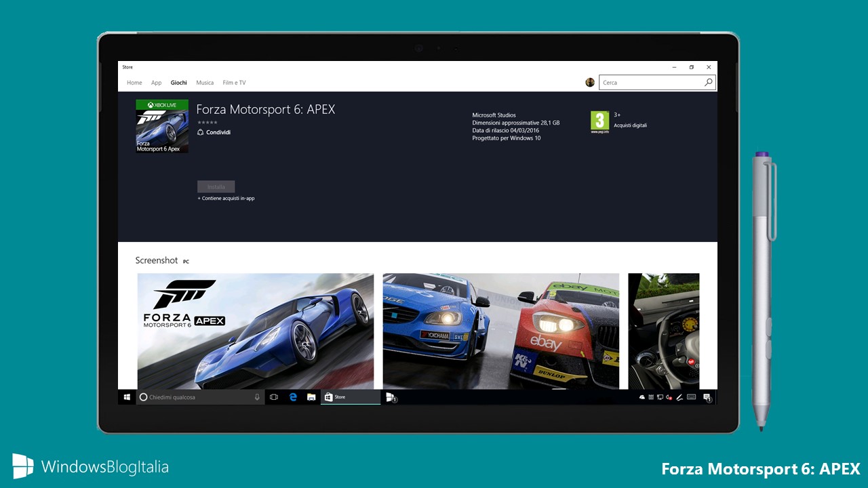The image size is (868, 488).
Task: Click 'Progettato per Windows 10' text
Action: [507, 138]
